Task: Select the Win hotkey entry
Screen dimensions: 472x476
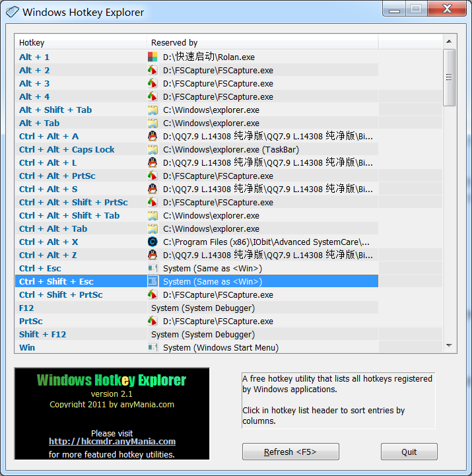Action: coord(197,347)
